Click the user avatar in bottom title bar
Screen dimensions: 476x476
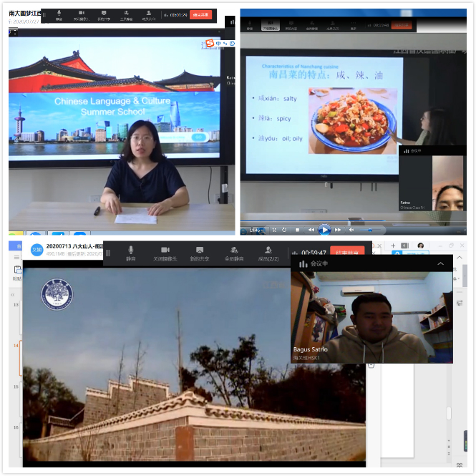coord(420,246)
